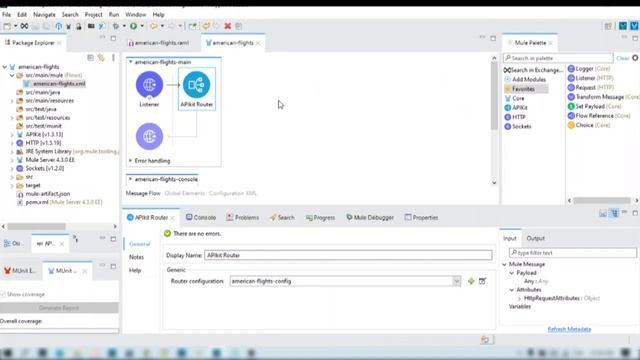The width and height of the screenshot is (640, 360).
Task: Pick Flow Reference (Core) in palette
Action: 599,116
